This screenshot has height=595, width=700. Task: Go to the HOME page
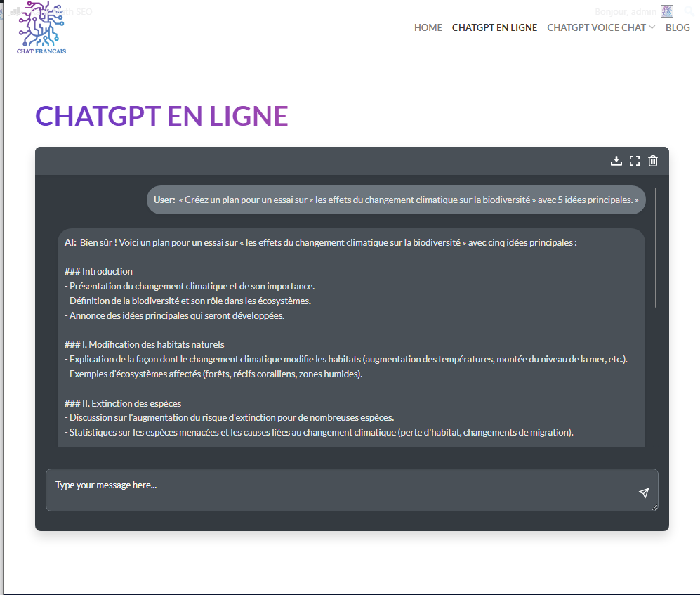coord(428,27)
